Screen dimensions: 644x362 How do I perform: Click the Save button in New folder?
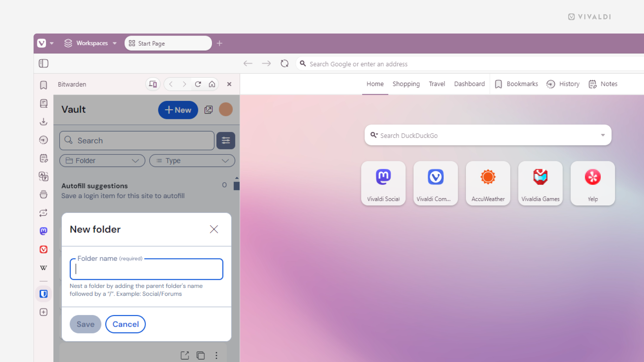86,324
